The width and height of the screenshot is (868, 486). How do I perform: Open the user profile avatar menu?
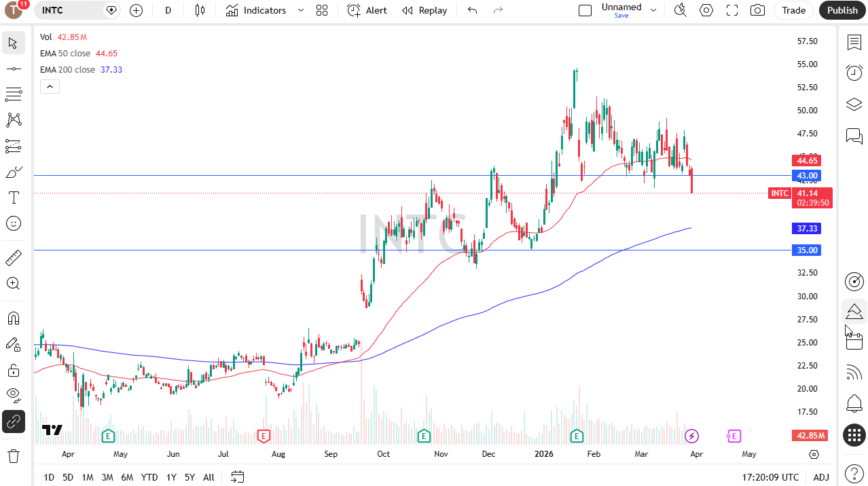[15, 10]
